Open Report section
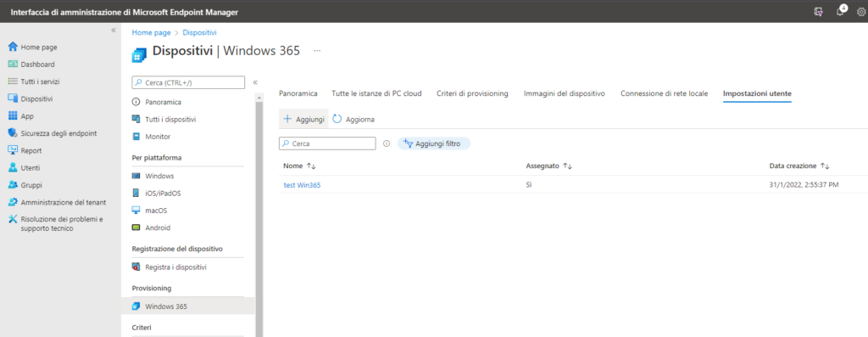This screenshot has width=868, height=337. 25,150
